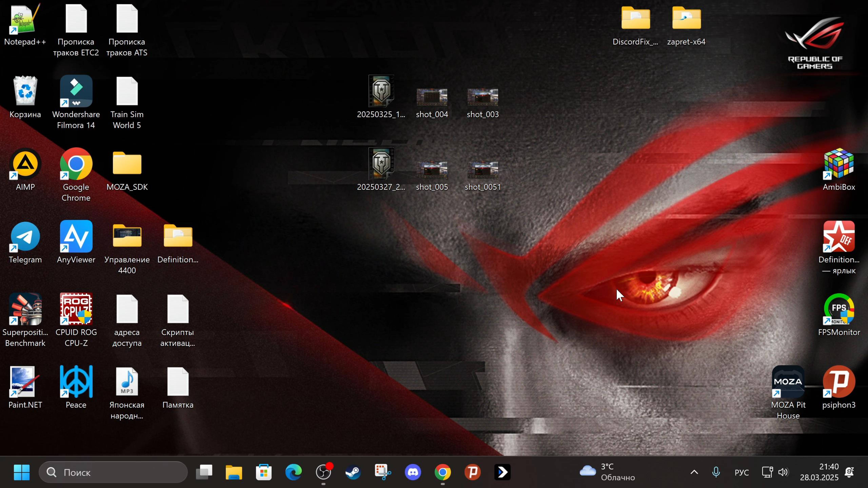Image resolution: width=868 pixels, height=488 pixels.
Task: Open Discord from the taskbar
Action: point(413,472)
